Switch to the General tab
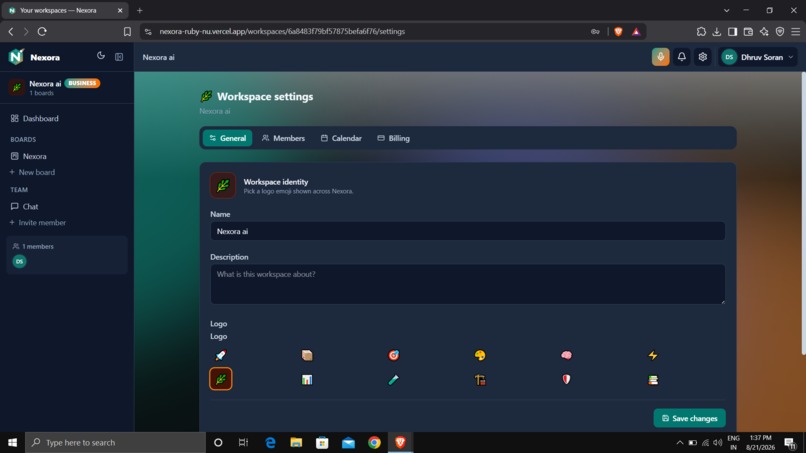This screenshot has height=453, width=806. point(227,138)
